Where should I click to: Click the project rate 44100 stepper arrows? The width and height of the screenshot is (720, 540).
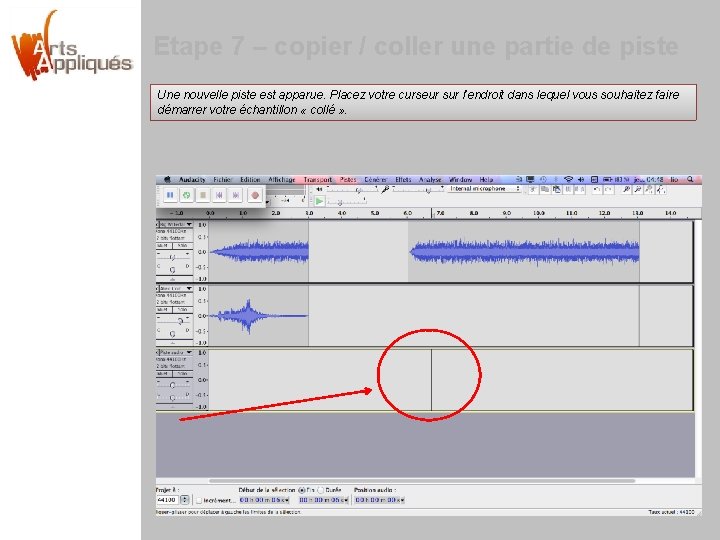click(185, 500)
